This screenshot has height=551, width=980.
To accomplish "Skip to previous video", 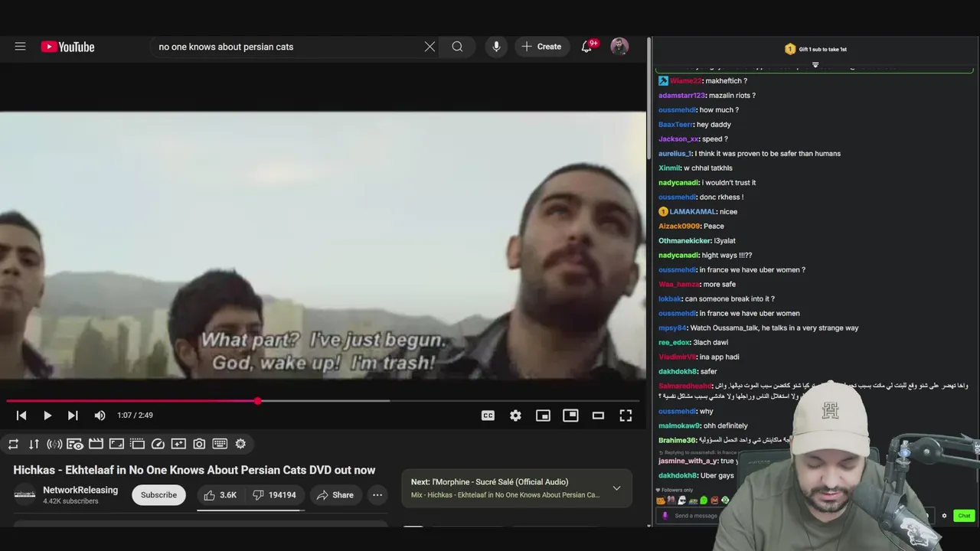I will click(21, 416).
